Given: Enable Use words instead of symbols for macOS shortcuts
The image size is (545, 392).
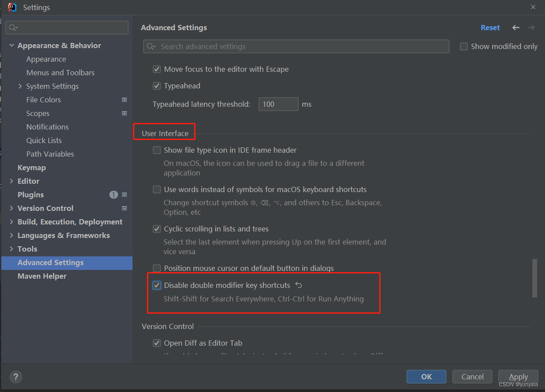Looking at the screenshot, I should click(157, 189).
